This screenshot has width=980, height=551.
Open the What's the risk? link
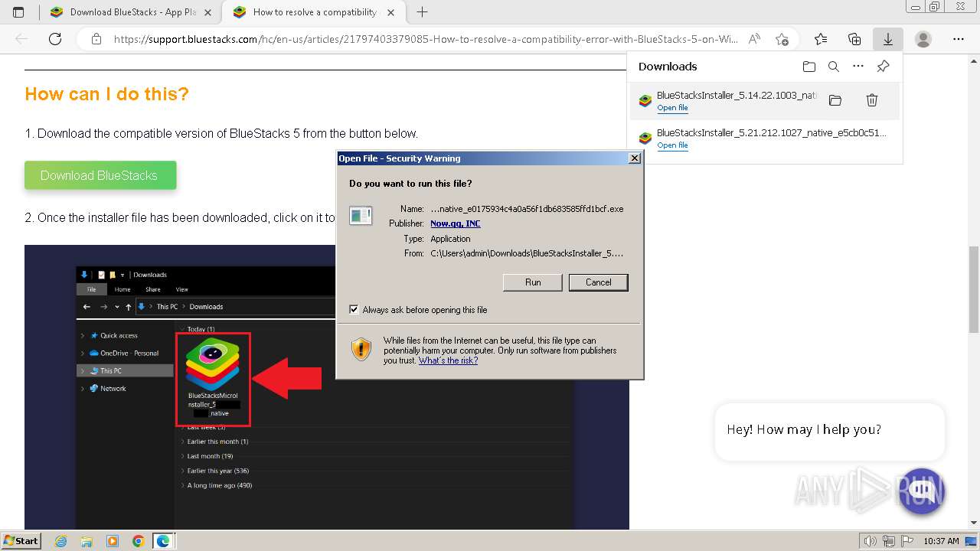point(448,360)
